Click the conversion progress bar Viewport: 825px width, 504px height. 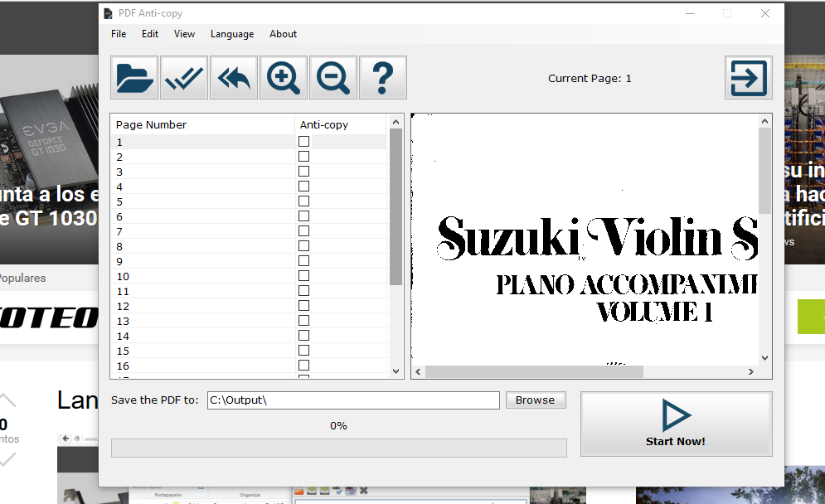339,448
